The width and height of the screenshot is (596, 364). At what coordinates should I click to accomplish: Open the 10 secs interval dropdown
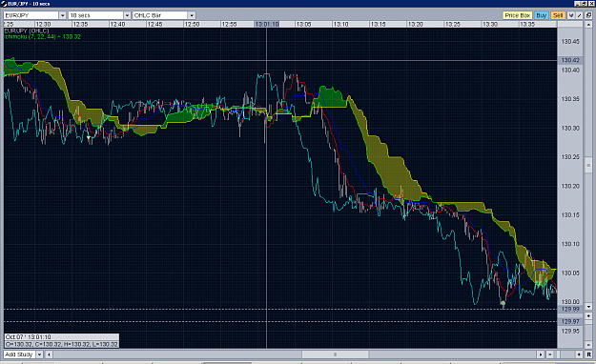128,15
